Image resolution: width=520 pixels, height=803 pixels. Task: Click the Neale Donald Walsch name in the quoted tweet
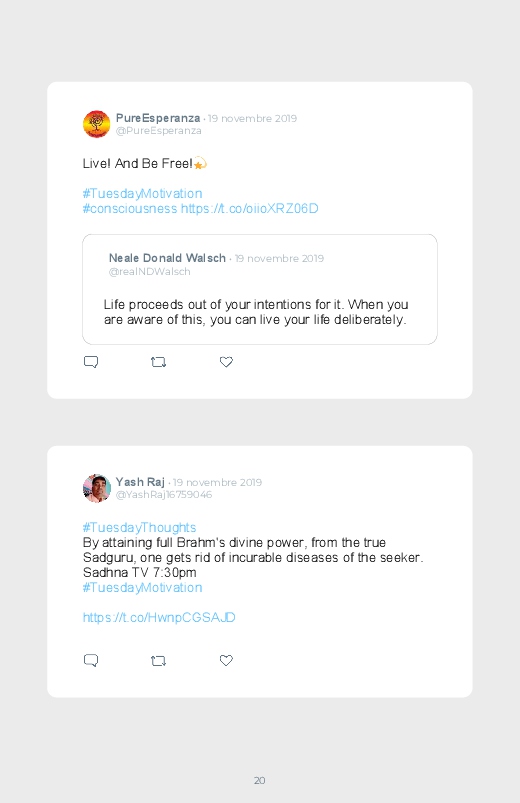coord(167,258)
